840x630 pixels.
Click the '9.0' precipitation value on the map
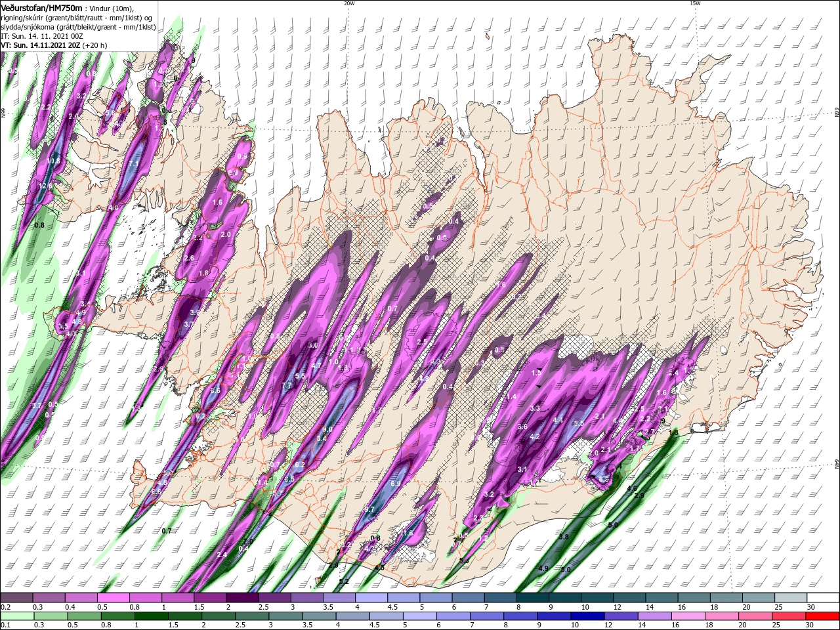[x=328, y=429]
